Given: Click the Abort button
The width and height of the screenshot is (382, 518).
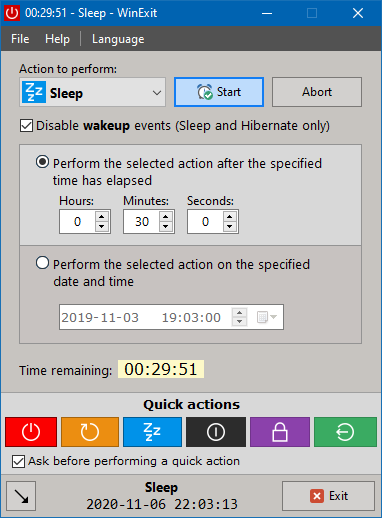Looking at the screenshot, I should coord(317,92).
